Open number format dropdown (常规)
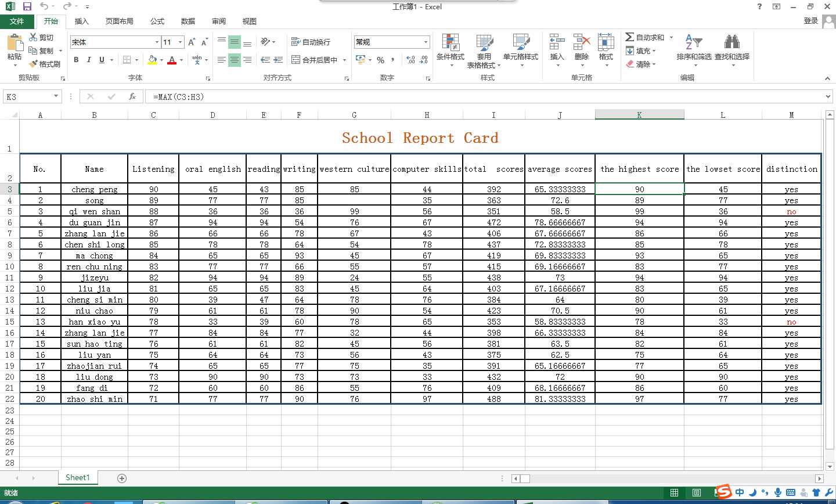836x504 pixels. click(426, 42)
